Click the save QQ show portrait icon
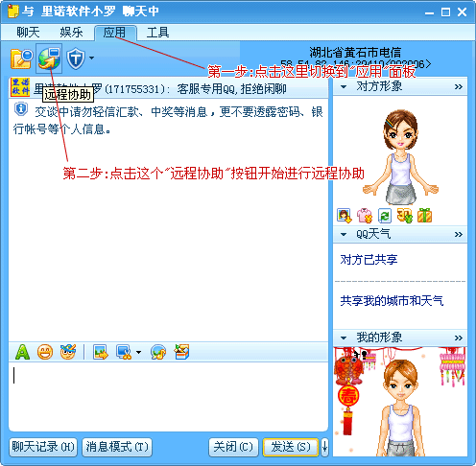This screenshot has width=476, height=466. point(345,216)
